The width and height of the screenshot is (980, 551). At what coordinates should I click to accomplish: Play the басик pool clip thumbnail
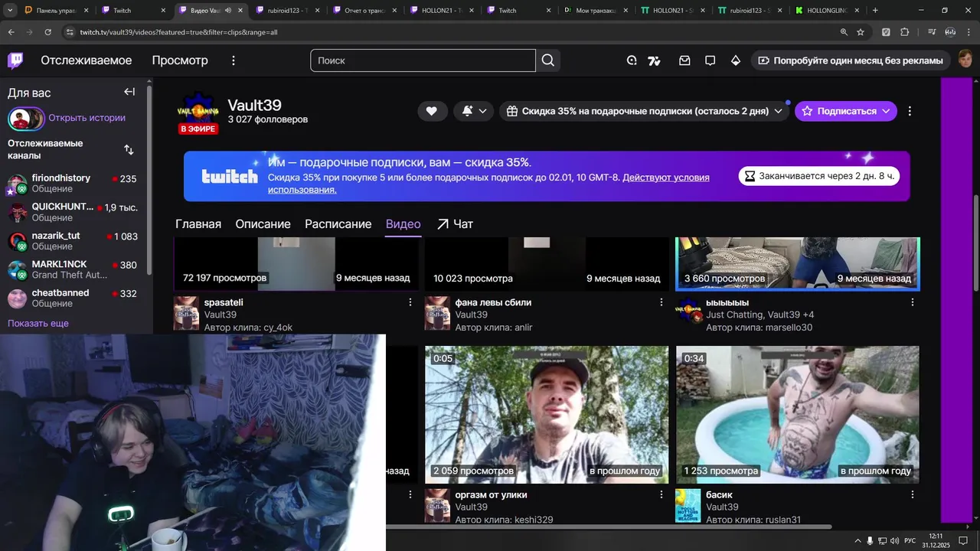[798, 415]
